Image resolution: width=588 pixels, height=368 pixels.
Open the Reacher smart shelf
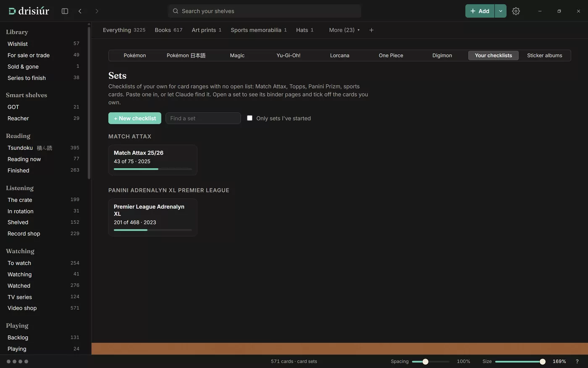click(43, 119)
